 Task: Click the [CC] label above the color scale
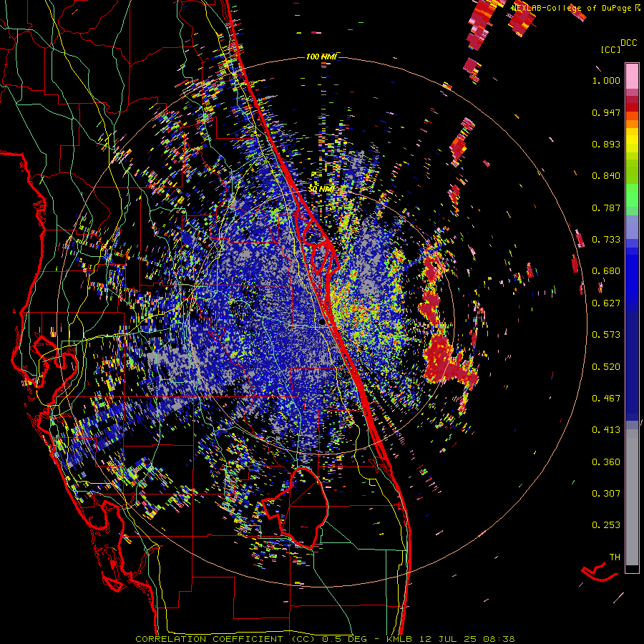click(x=610, y=49)
